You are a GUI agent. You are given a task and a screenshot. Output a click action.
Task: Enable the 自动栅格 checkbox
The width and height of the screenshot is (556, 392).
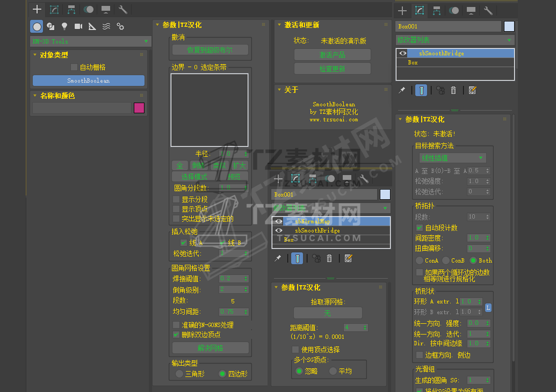coord(74,67)
